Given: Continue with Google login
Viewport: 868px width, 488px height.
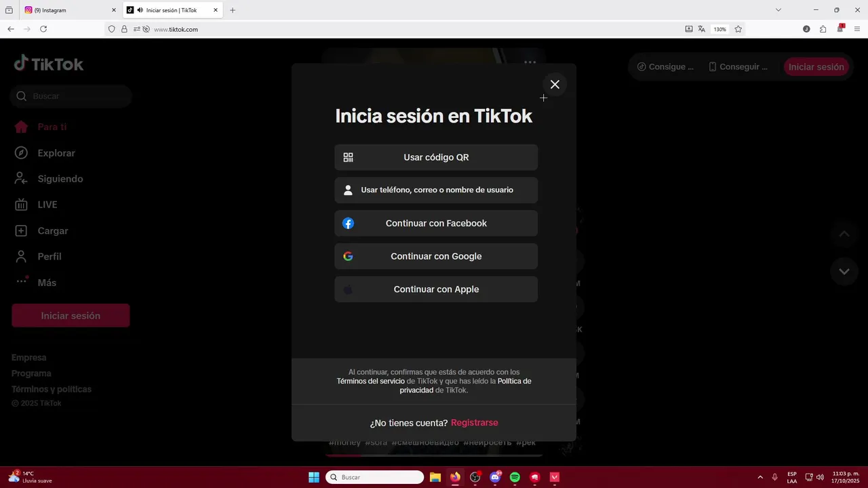Looking at the screenshot, I should point(436,256).
